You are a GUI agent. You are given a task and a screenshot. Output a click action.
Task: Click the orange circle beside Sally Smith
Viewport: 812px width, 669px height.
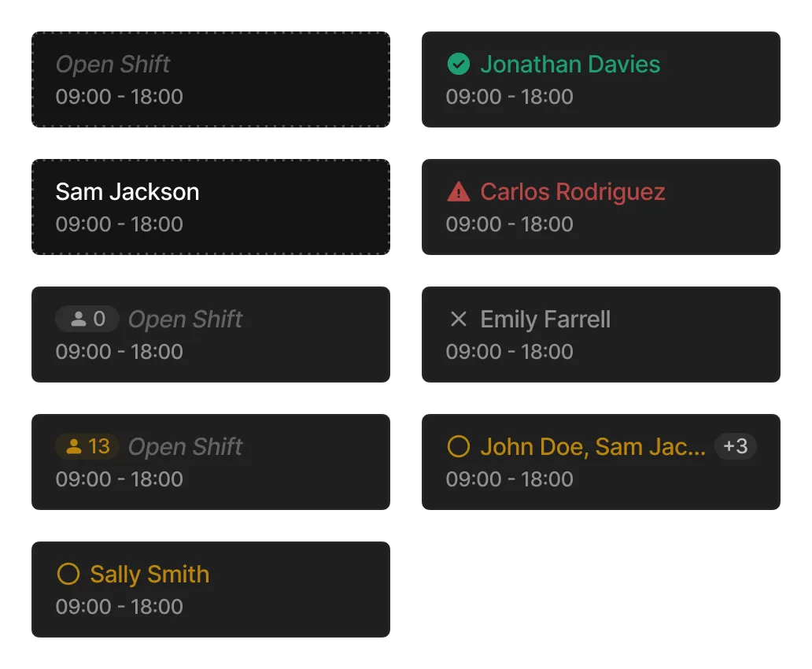click(68, 574)
